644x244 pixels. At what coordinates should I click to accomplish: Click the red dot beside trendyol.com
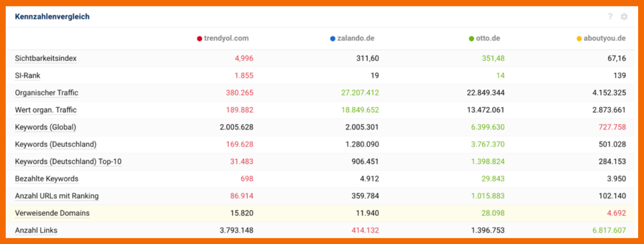200,39
